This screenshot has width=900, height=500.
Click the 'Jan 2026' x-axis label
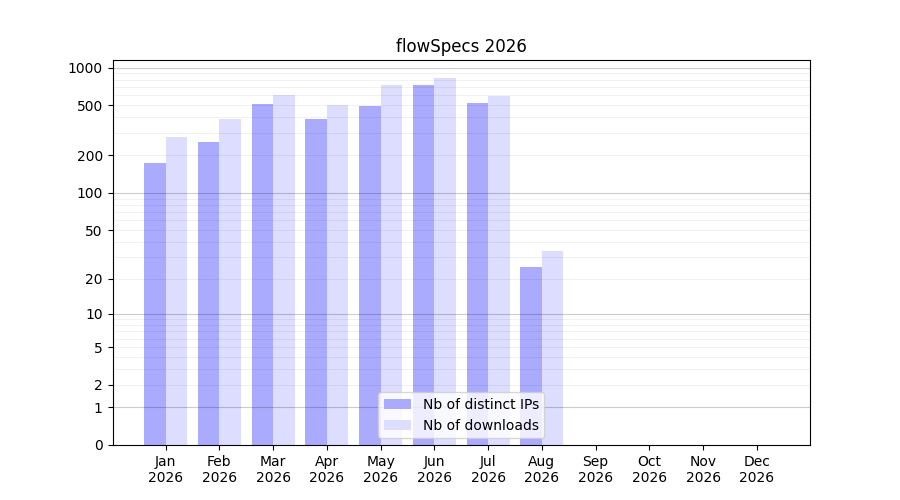(165, 469)
